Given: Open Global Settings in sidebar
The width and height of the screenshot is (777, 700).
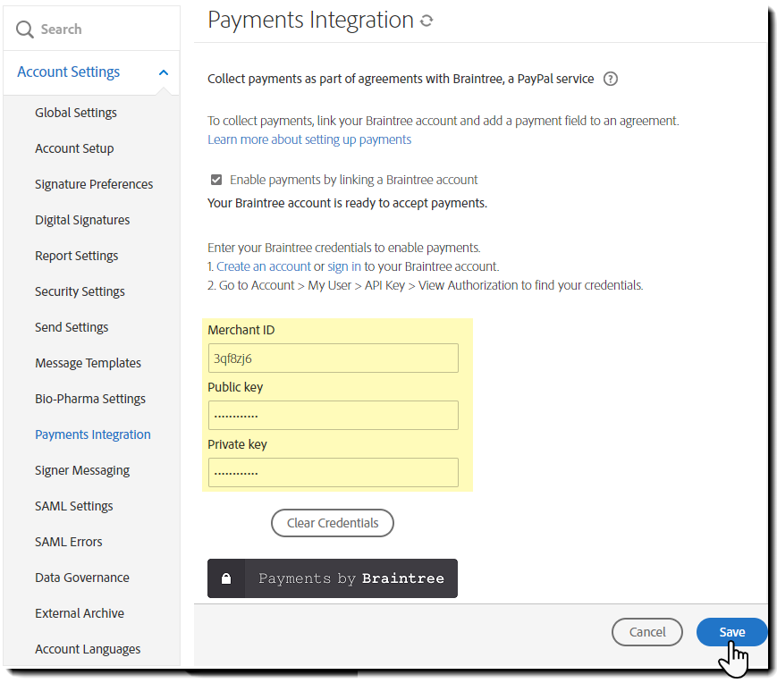Looking at the screenshot, I should [76, 113].
